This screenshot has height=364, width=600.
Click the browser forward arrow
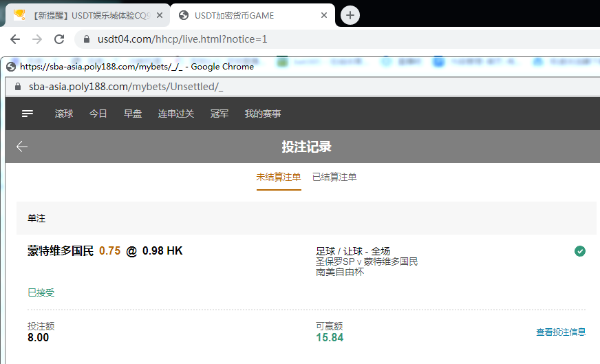[37, 39]
